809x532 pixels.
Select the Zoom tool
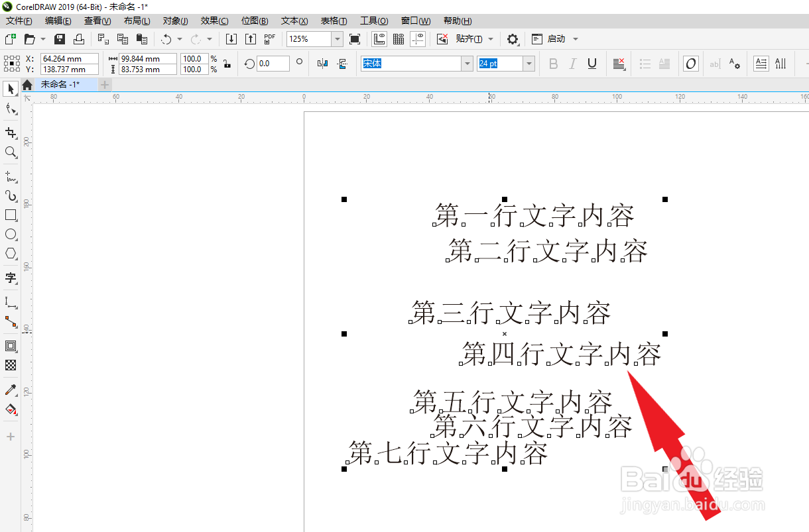[10, 152]
